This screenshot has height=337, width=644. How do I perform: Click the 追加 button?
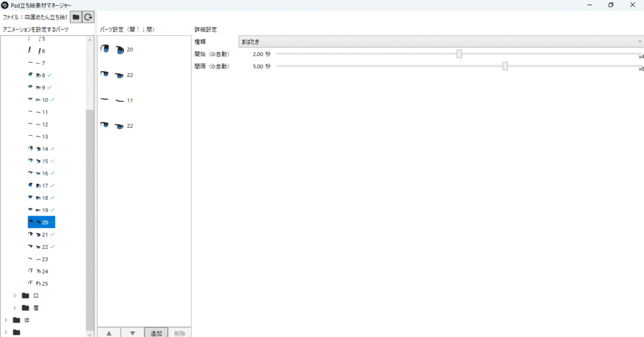(155, 333)
